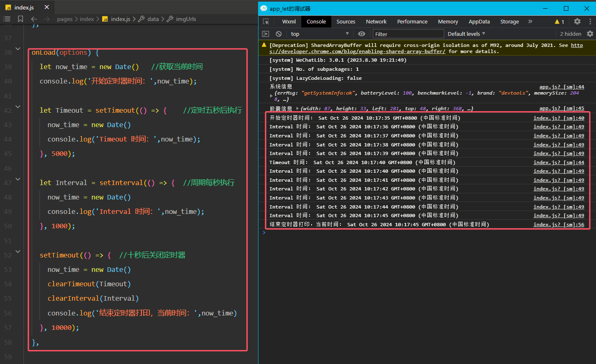Image resolution: width=596 pixels, height=364 pixels.
Task: Click line number 44 in editor gutter
Action: pyautogui.click(x=8, y=139)
